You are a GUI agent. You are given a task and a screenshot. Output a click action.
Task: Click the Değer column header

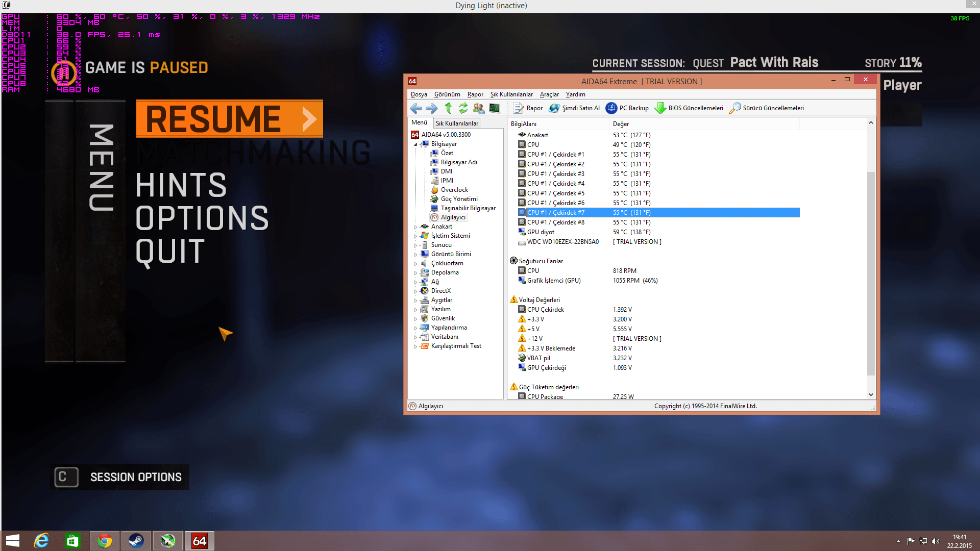coord(621,124)
